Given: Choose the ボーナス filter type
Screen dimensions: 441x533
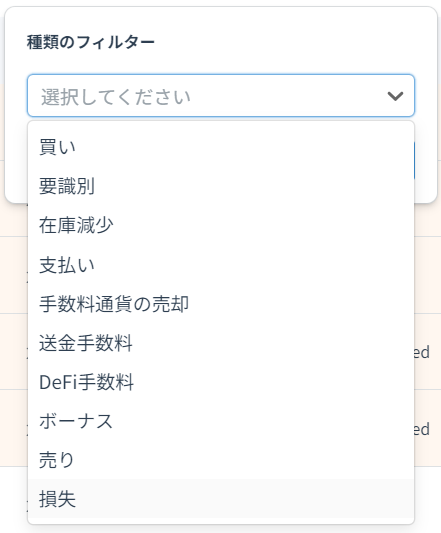Looking at the screenshot, I should pos(221,421).
